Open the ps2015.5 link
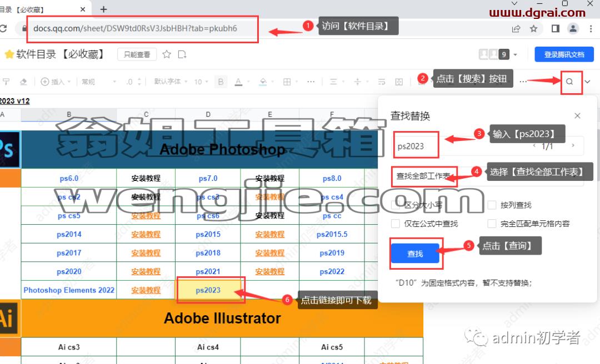 [332, 234]
